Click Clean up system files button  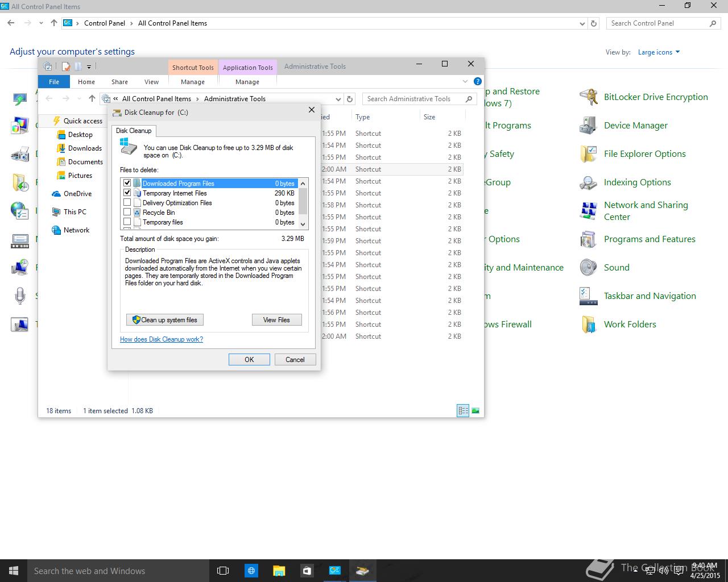(165, 320)
